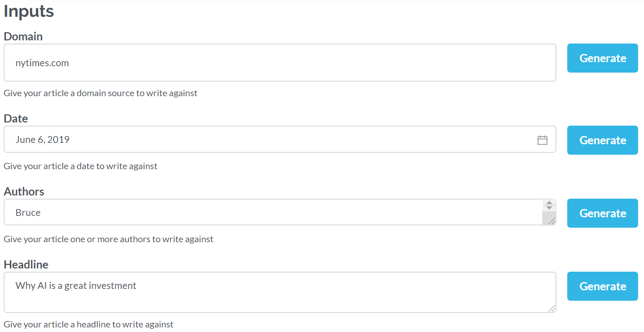The height and width of the screenshot is (332, 644).
Task: Hit Generate for the Authors field
Action: click(x=602, y=213)
